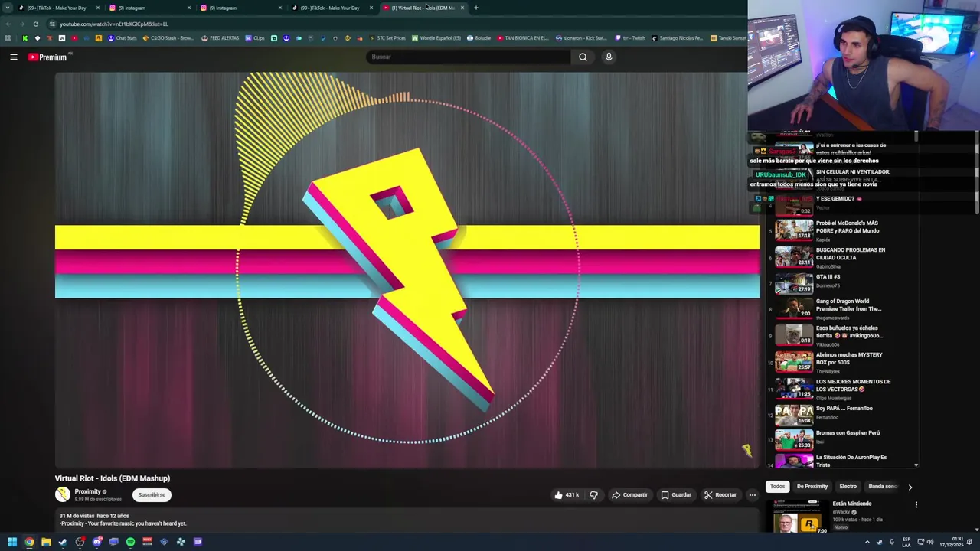Screen dimensions: 980x551
Task: Click the search magnifier button
Action: [x=583, y=57]
